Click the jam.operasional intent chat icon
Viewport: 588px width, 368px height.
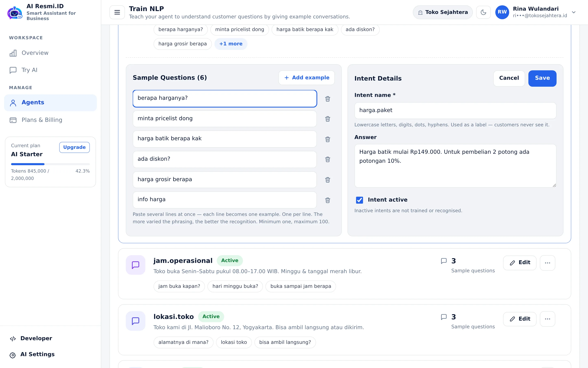click(135, 265)
